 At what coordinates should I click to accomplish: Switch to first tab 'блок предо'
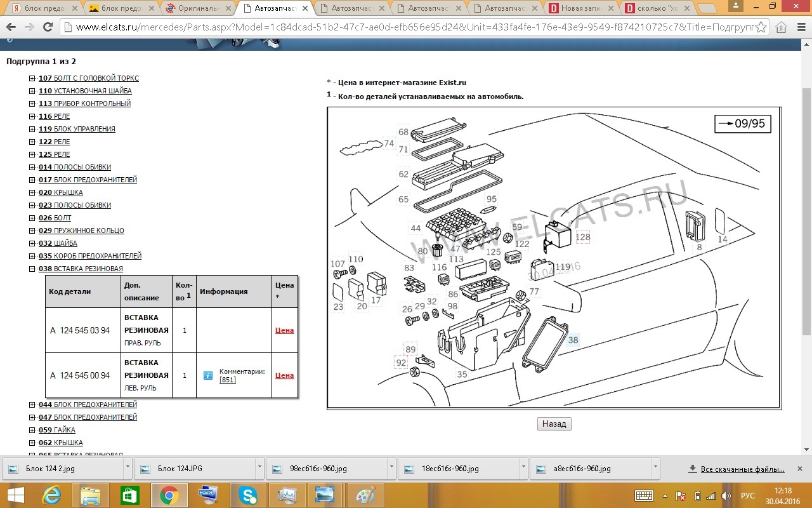pyautogui.click(x=43, y=9)
